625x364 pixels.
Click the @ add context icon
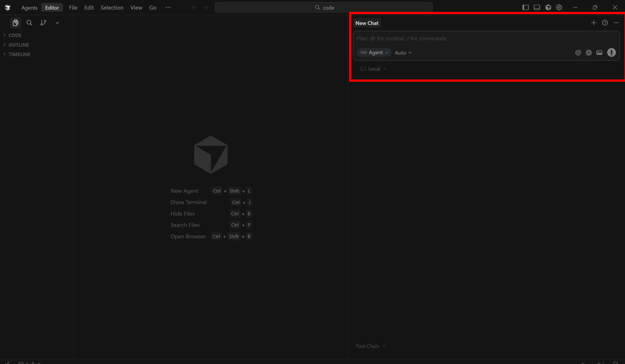click(x=578, y=53)
